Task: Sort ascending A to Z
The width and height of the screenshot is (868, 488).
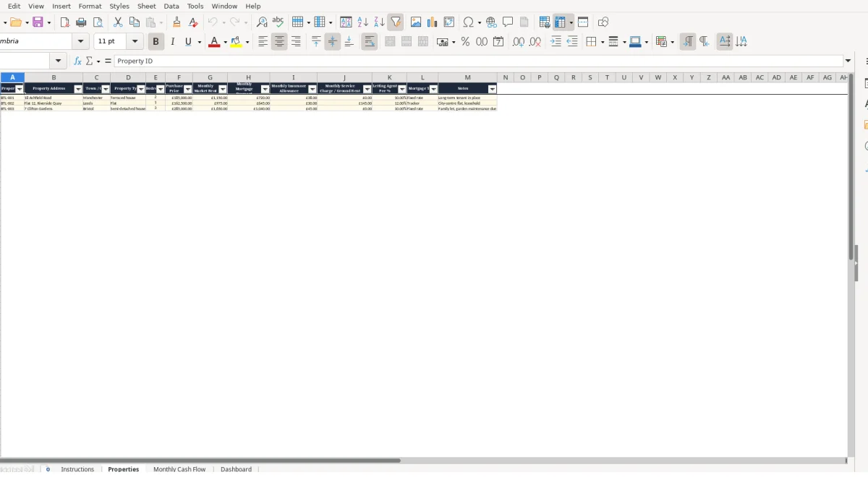Action: 362,22
